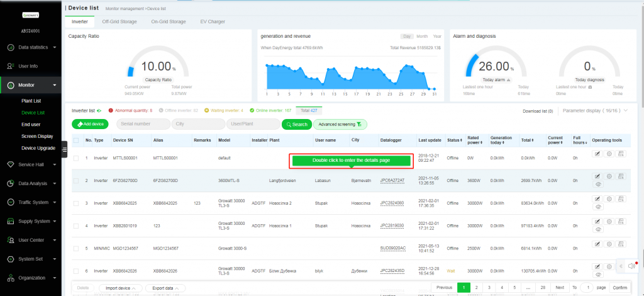Click the device log icon in row 4
Screen dimensions: 644x296
coord(621,221)
